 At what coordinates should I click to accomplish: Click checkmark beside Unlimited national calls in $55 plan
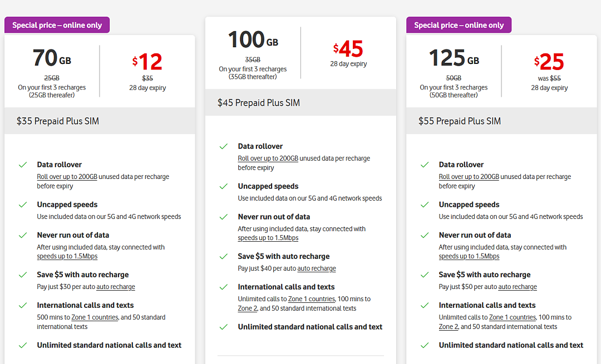pos(424,345)
